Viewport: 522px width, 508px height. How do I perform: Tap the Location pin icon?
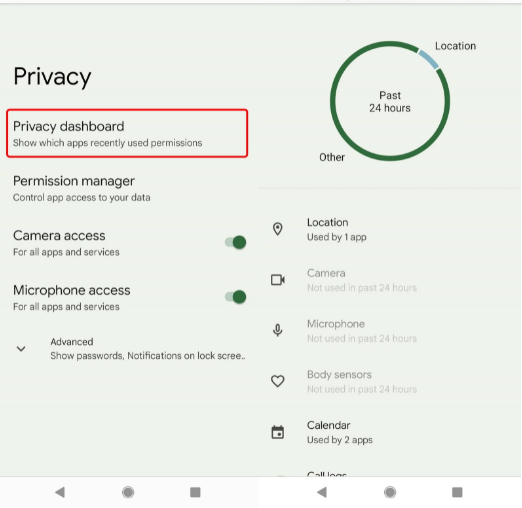coord(277,229)
